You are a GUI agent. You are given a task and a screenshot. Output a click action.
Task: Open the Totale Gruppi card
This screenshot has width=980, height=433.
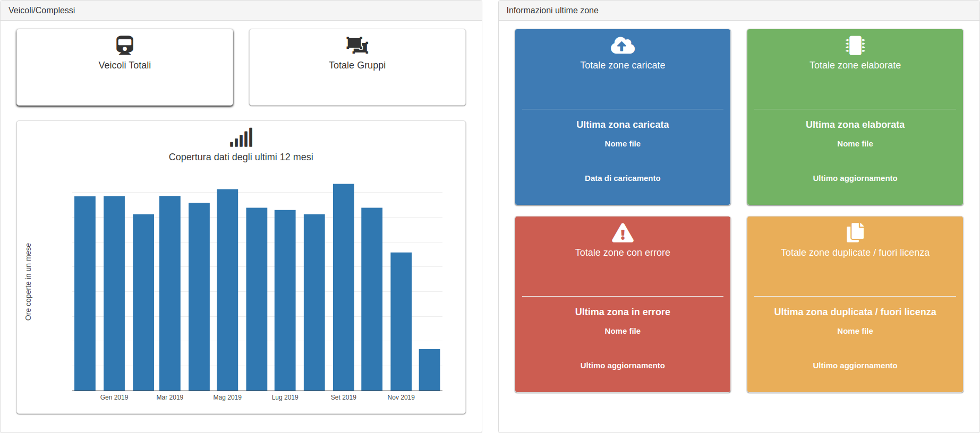click(x=357, y=67)
